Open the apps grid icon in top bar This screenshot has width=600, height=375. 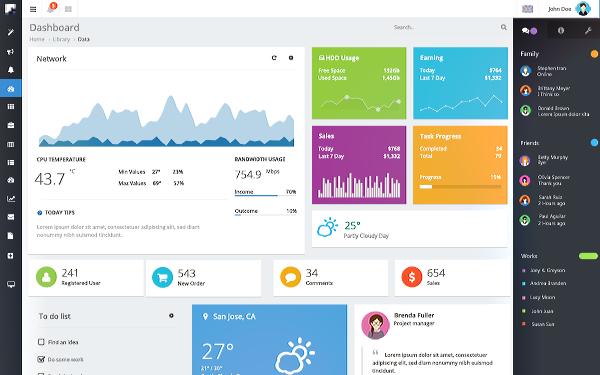(68, 9)
